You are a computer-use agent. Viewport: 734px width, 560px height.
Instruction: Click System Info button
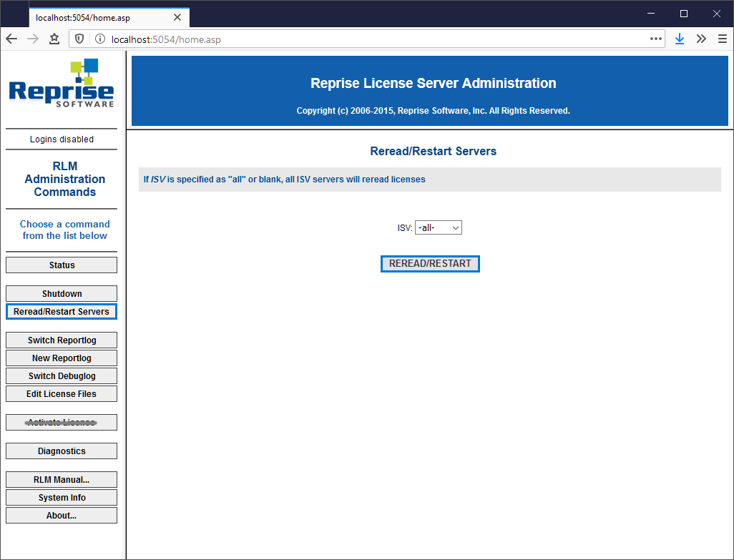click(x=62, y=498)
